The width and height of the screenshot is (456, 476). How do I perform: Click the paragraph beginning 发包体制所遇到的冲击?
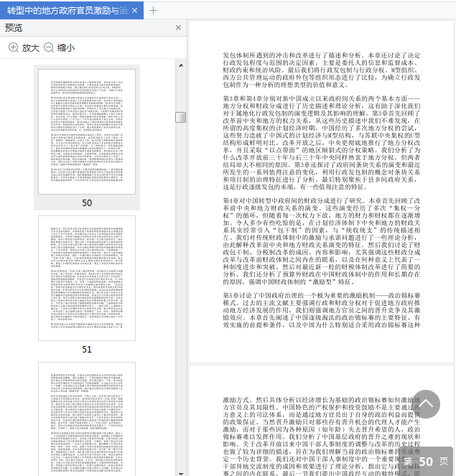point(322,70)
